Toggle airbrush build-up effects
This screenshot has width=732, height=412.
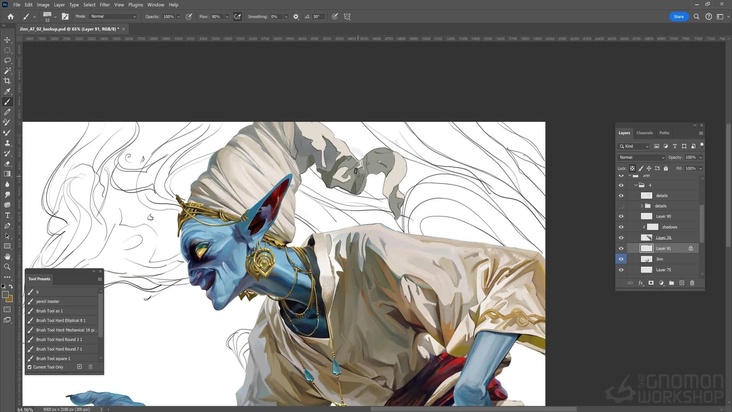click(237, 16)
